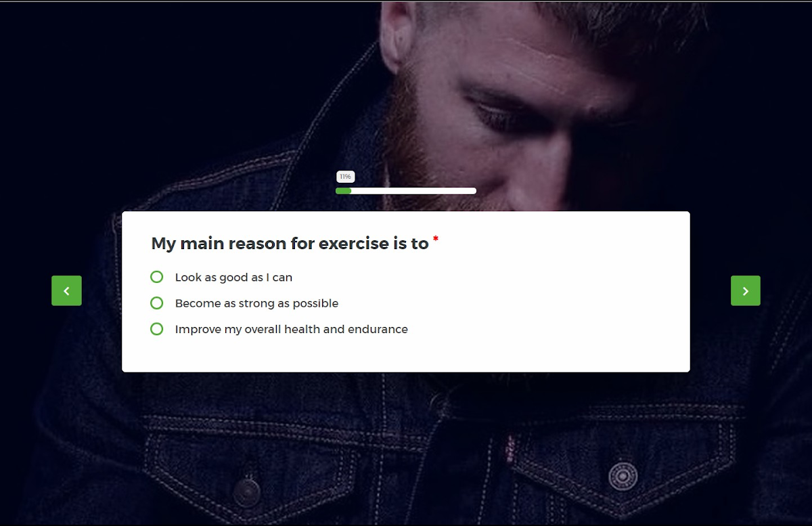Viewport: 812px width, 526px height.
Task: Choose the "Become as strong as possible" radio circle
Action: (156, 303)
